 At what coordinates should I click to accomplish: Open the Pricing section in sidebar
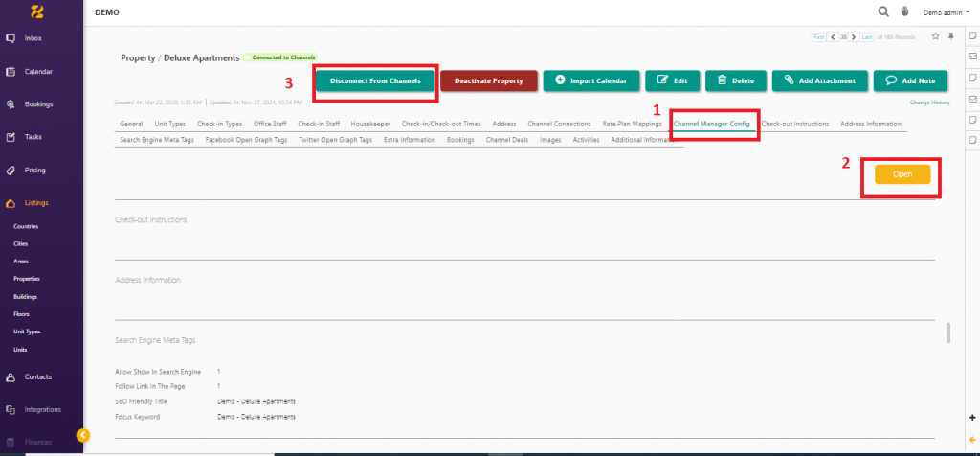point(34,170)
